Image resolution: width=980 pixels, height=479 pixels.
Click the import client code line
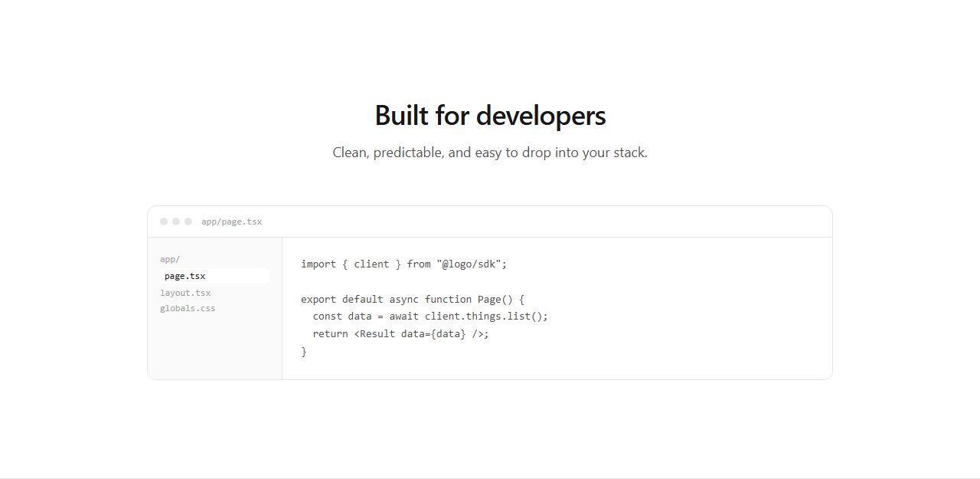(x=404, y=264)
